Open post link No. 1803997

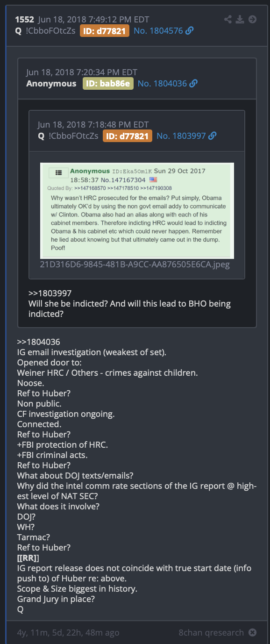(x=181, y=136)
